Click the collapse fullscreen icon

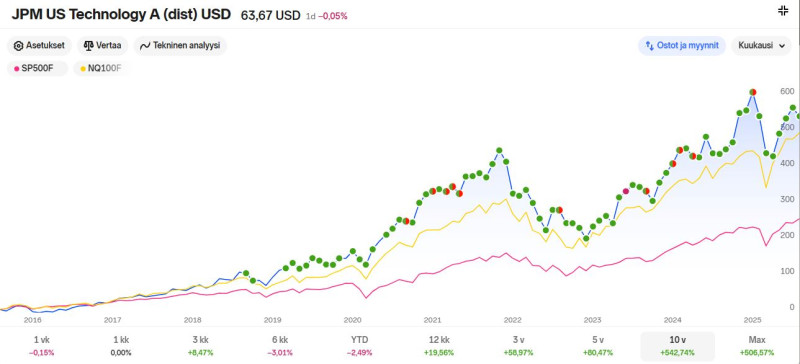click(783, 11)
